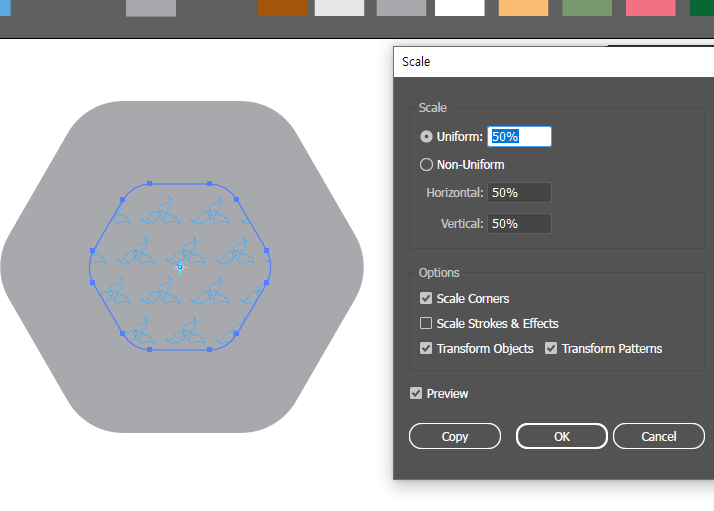Pick the orange-peach color swatch

coord(523,8)
